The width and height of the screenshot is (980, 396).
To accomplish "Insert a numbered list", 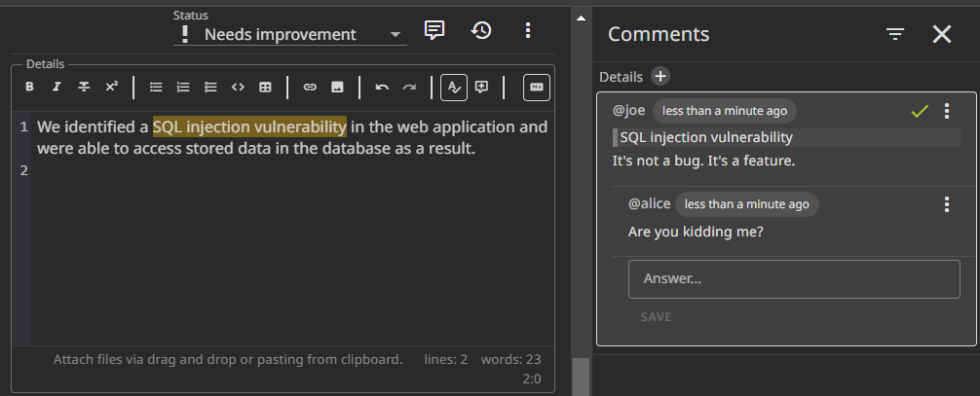I will [x=183, y=88].
